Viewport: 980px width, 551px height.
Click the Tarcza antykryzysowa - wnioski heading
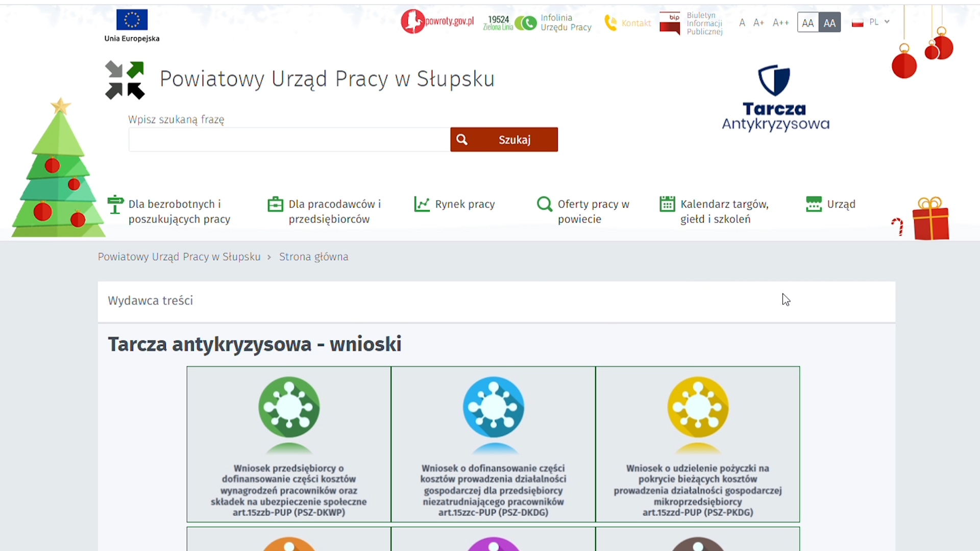(255, 344)
